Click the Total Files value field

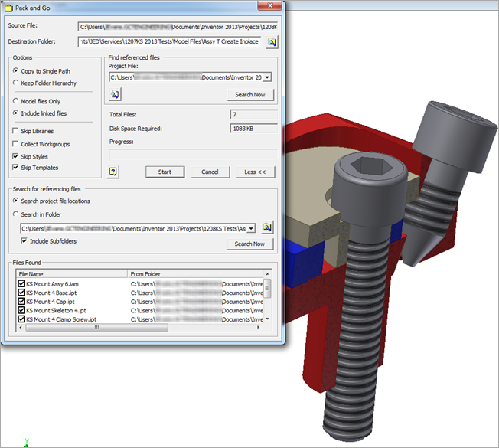[253, 114]
